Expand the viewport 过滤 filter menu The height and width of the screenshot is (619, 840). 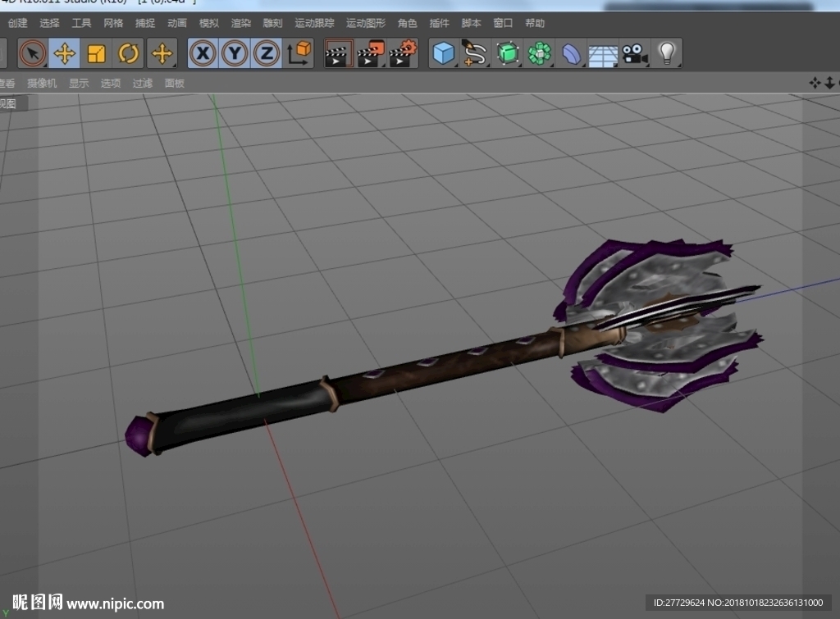143,83
